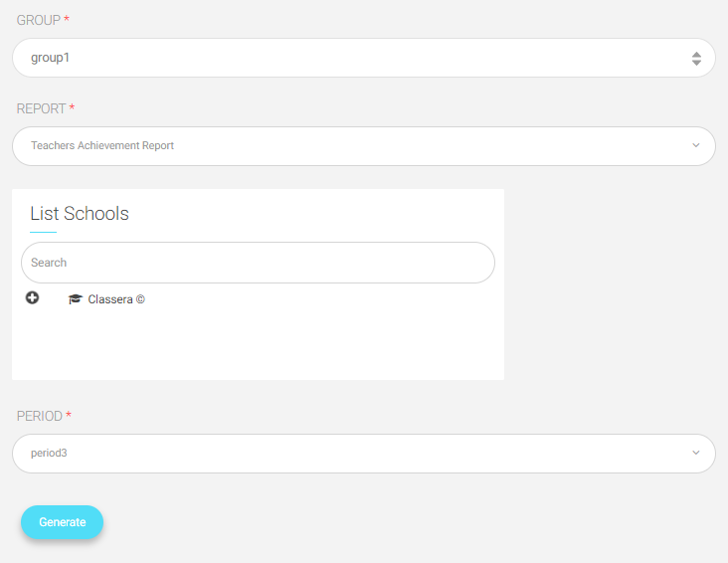The width and height of the screenshot is (728, 563).
Task: Click the chevron arrow in REPORT dropdown
Action: pos(695,145)
